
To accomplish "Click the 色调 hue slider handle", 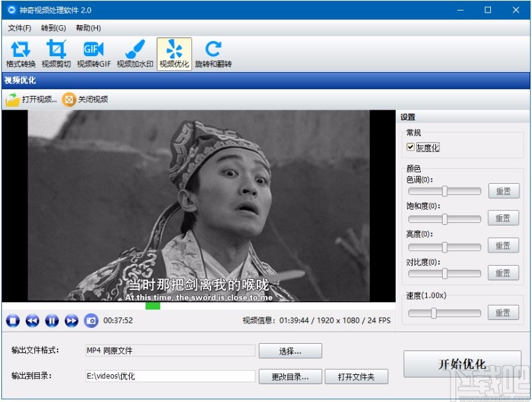I will (x=445, y=191).
